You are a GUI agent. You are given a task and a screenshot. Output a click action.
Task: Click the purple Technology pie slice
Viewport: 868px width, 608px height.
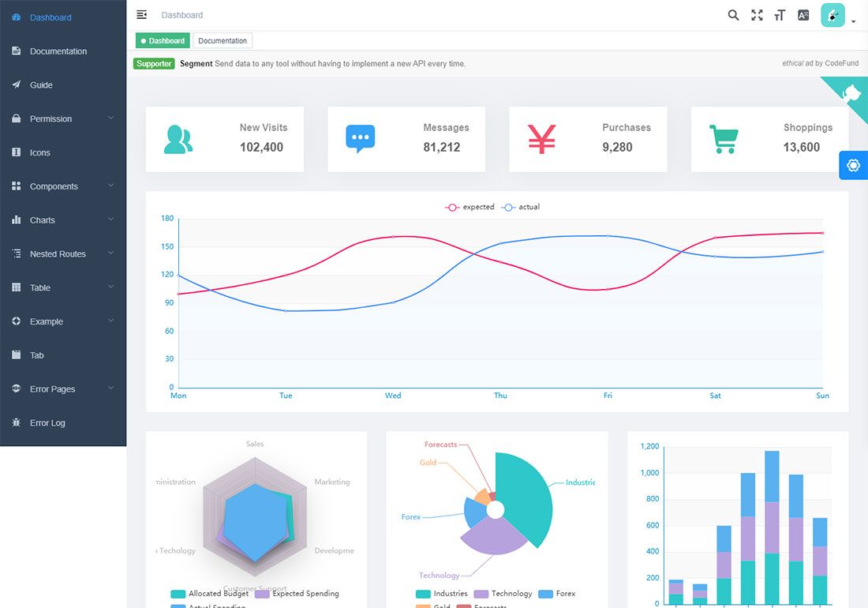[492, 537]
